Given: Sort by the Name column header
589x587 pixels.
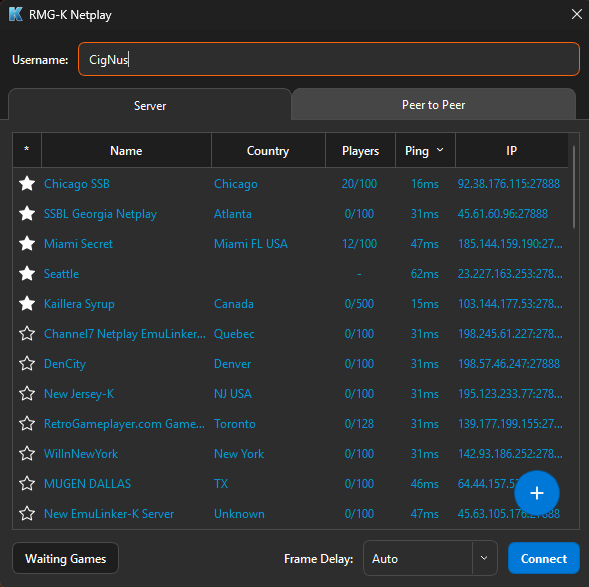Looking at the screenshot, I should click(x=126, y=151).
